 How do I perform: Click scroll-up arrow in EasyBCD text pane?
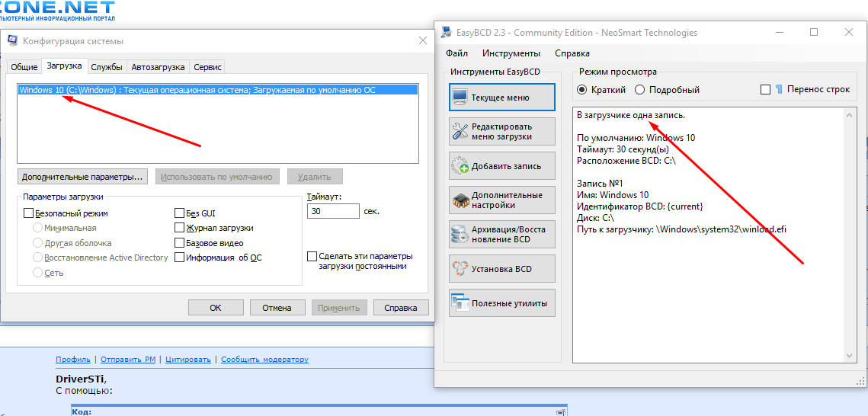tap(850, 114)
